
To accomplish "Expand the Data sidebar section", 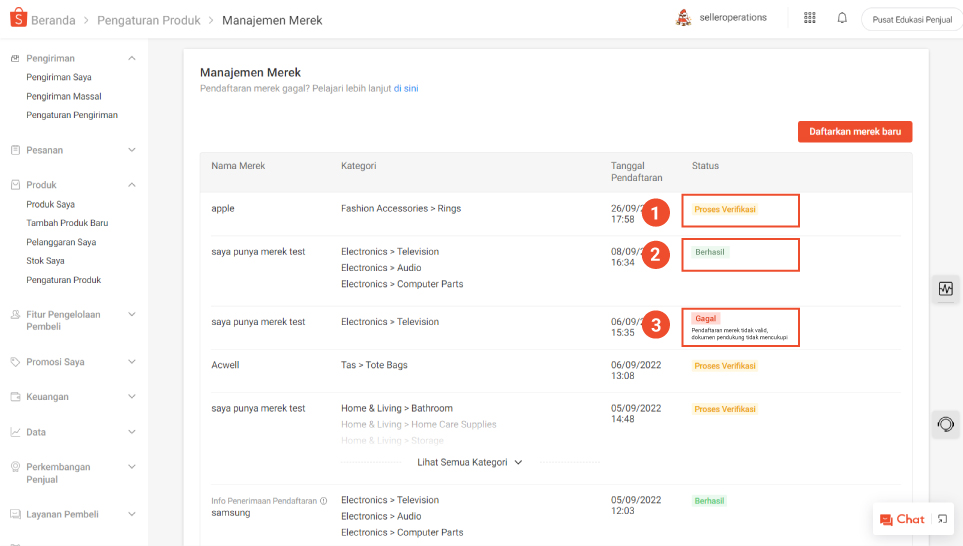I will [x=132, y=432].
